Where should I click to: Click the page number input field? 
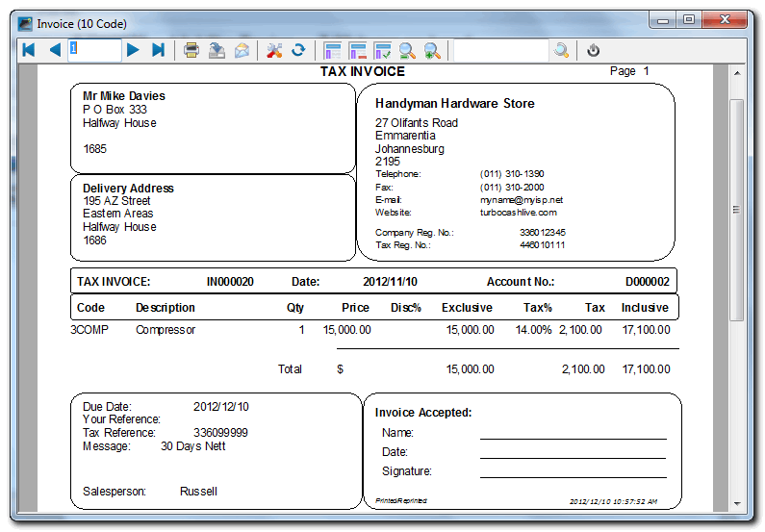pos(94,50)
